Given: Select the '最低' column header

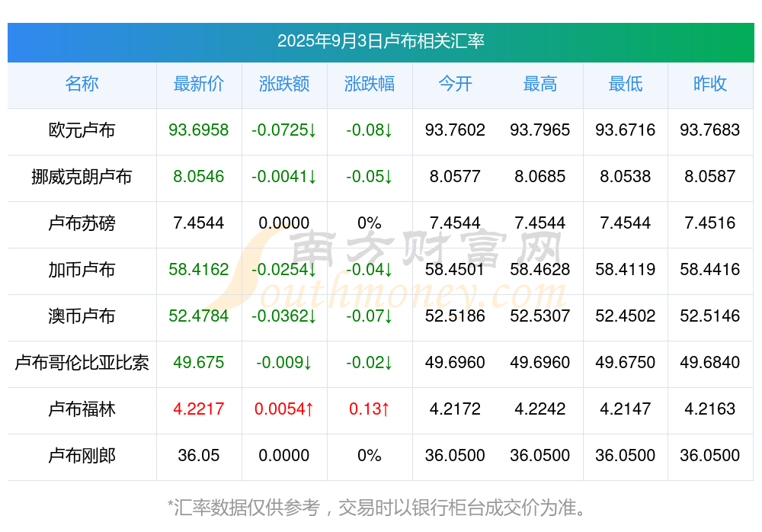Looking at the screenshot, I should click(626, 84).
